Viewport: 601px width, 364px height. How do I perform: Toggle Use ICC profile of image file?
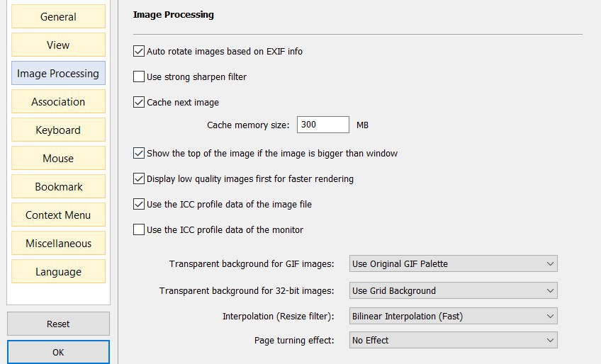click(x=139, y=204)
